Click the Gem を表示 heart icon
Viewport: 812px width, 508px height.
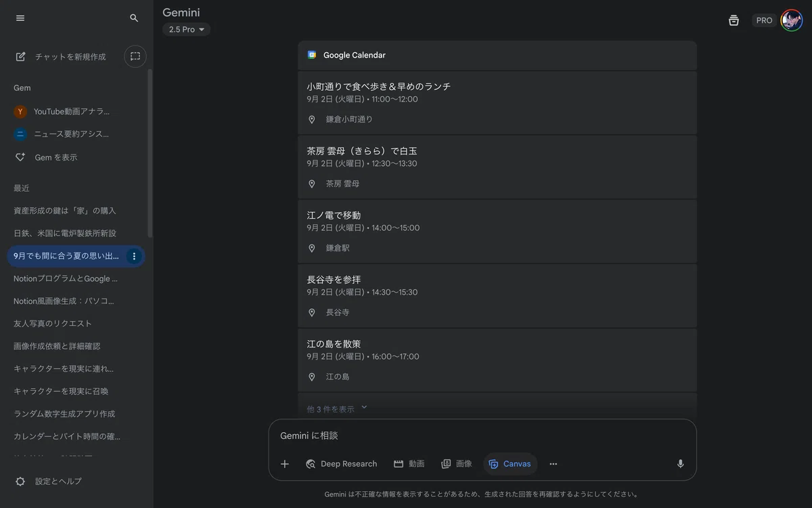(20, 157)
